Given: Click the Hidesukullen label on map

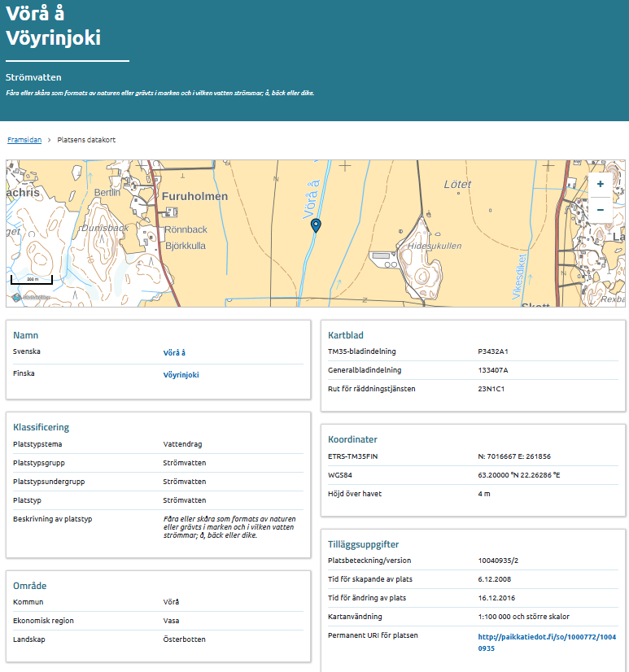Looking at the screenshot, I should click(x=435, y=246).
